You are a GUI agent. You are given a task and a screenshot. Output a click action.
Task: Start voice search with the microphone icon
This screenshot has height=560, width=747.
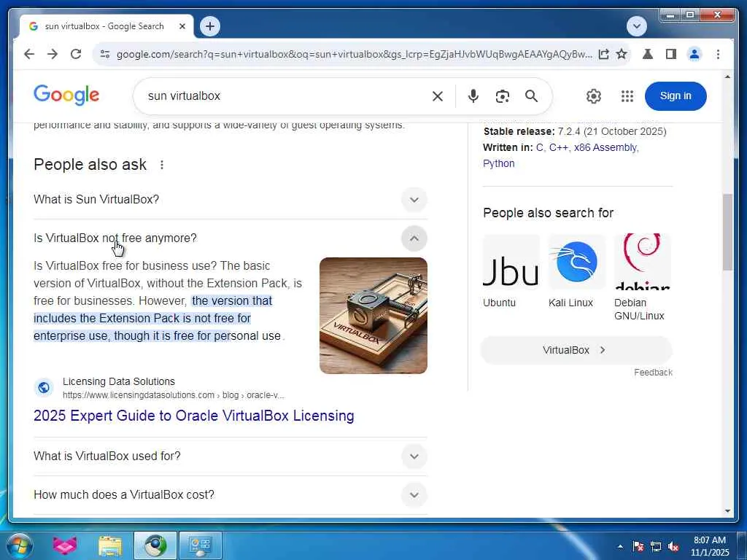(x=473, y=96)
